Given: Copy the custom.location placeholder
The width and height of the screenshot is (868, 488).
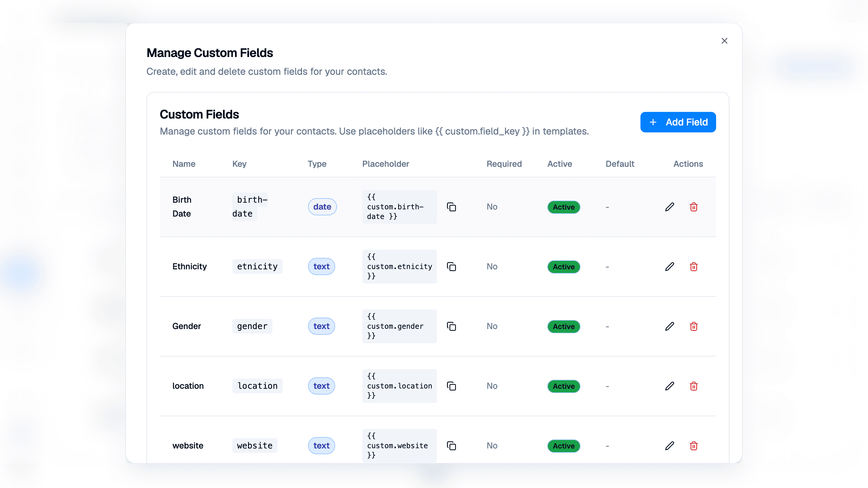Looking at the screenshot, I should tap(451, 386).
